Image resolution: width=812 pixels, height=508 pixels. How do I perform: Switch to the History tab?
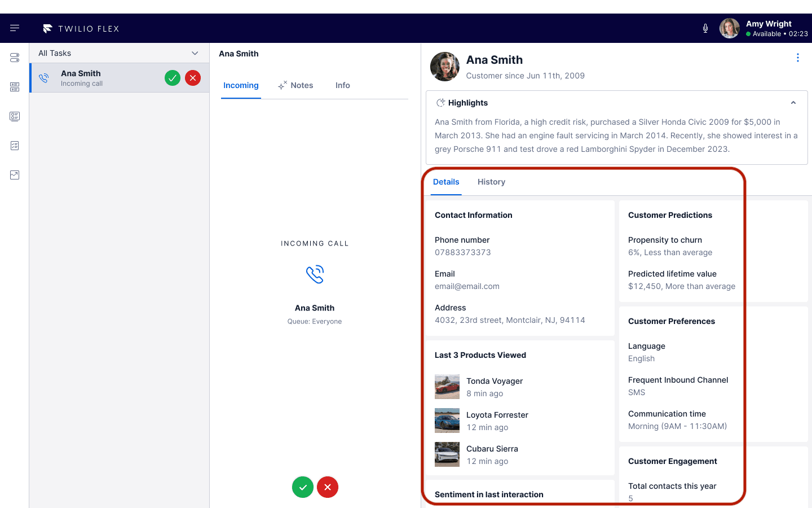[x=491, y=182]
